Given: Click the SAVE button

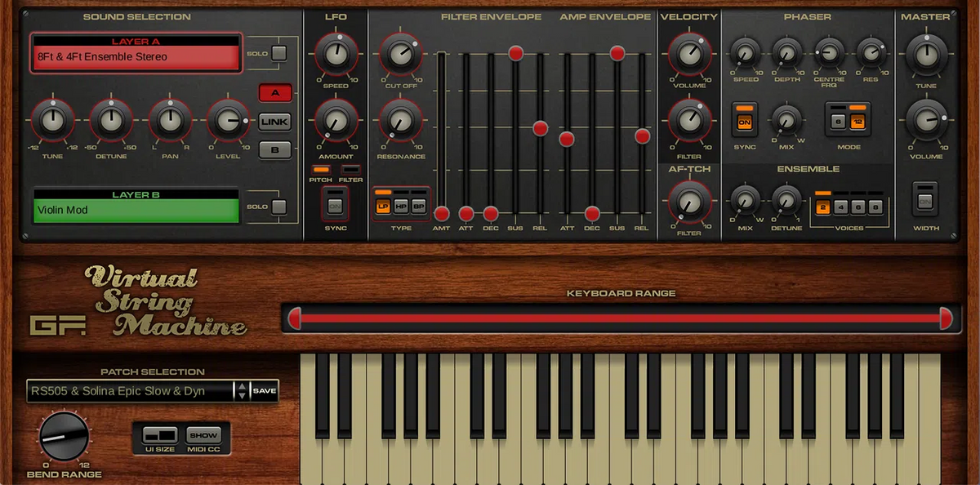Looking at the screenshot, I should click(x=264, y=391).
